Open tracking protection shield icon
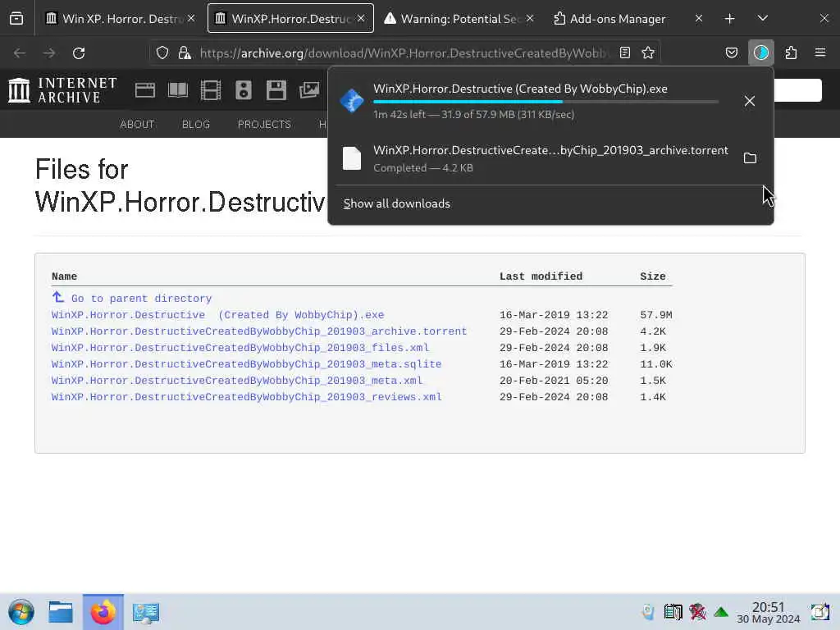 click(x=162, y=52)
